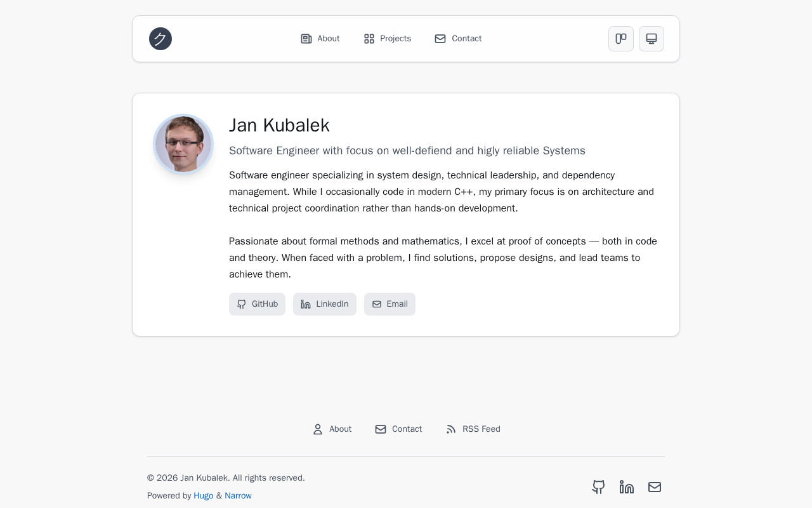Image resolution: width=812 pixels, height=508 pixels.
Task: Follow the Hugo link in footer
Action: tap(204, 496)
